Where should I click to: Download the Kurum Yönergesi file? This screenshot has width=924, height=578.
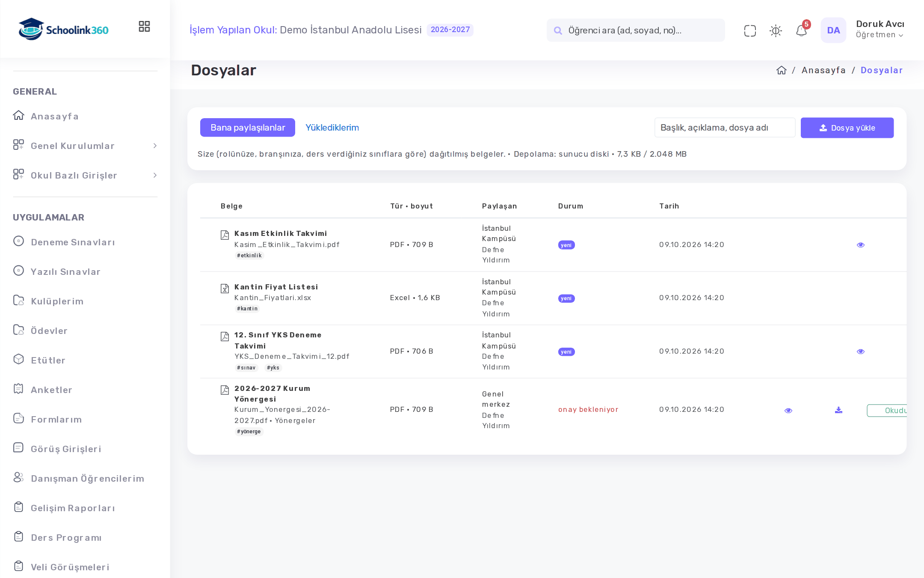click(x=838, y=410)
